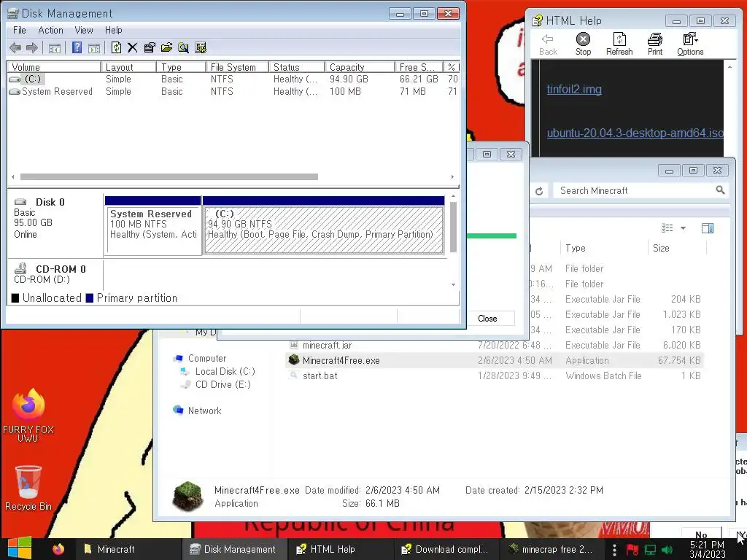Click the volume list horizontal scrollbar
Image resolution: width=747 pixels, height=560 pixels.
169,176
